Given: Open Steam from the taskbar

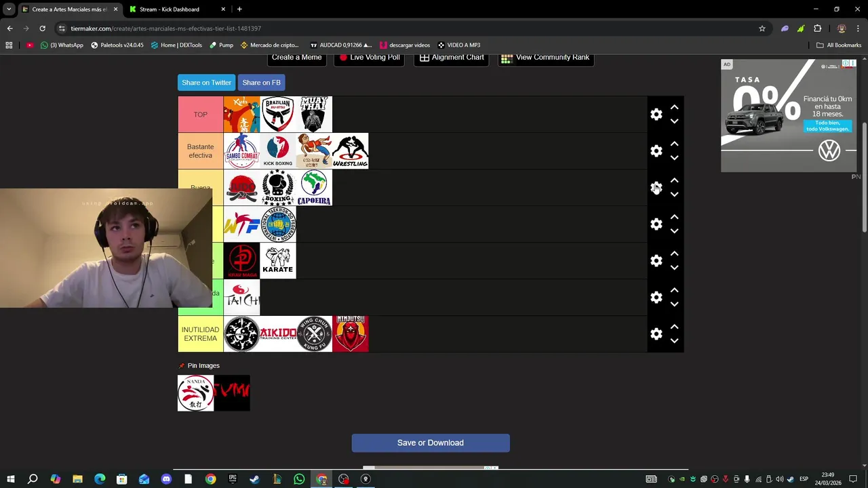Looking at the screenshot, I should [254, 479].
